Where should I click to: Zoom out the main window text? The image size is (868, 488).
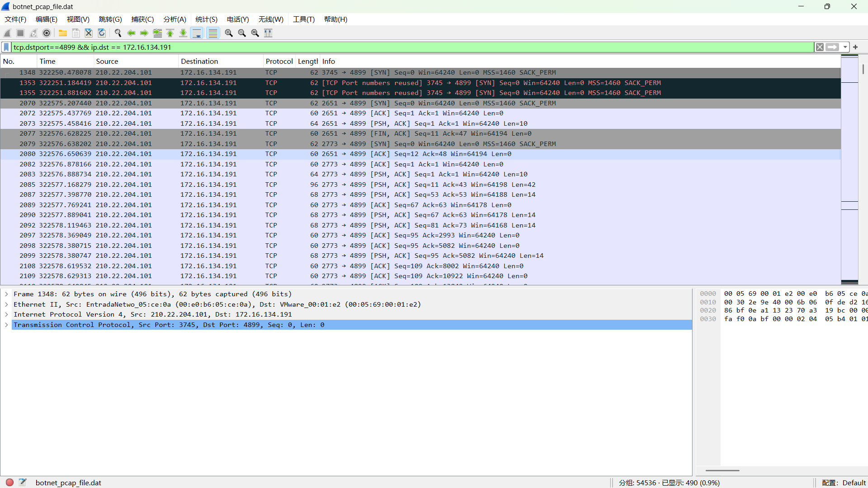pyautogui.click(x=242, y=33)
